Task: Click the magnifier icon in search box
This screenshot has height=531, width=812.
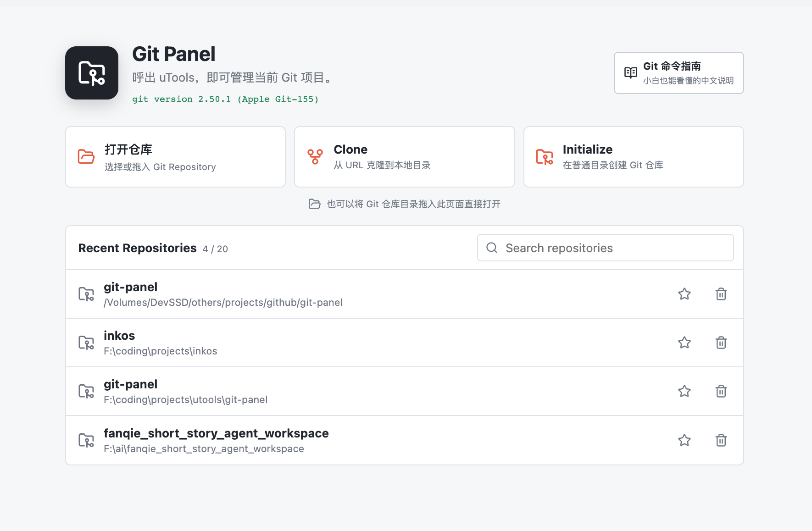Action: click(492, 248)
